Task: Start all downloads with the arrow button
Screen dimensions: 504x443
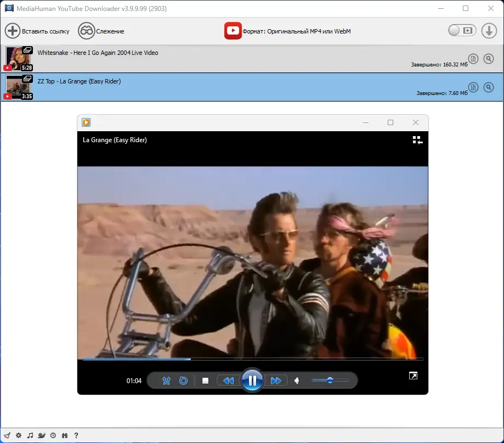Action: [489, 31]
